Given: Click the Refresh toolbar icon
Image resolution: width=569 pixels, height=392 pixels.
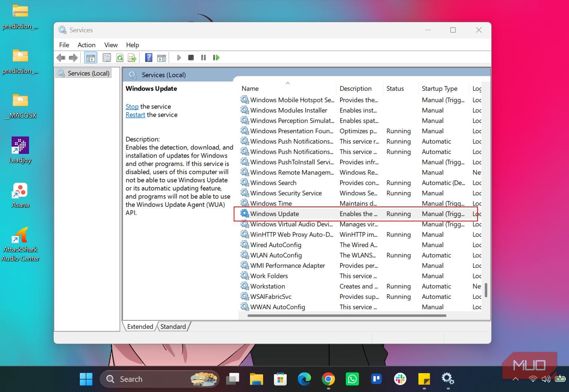Looking at the screenshot, I should (x=119, y=57).
